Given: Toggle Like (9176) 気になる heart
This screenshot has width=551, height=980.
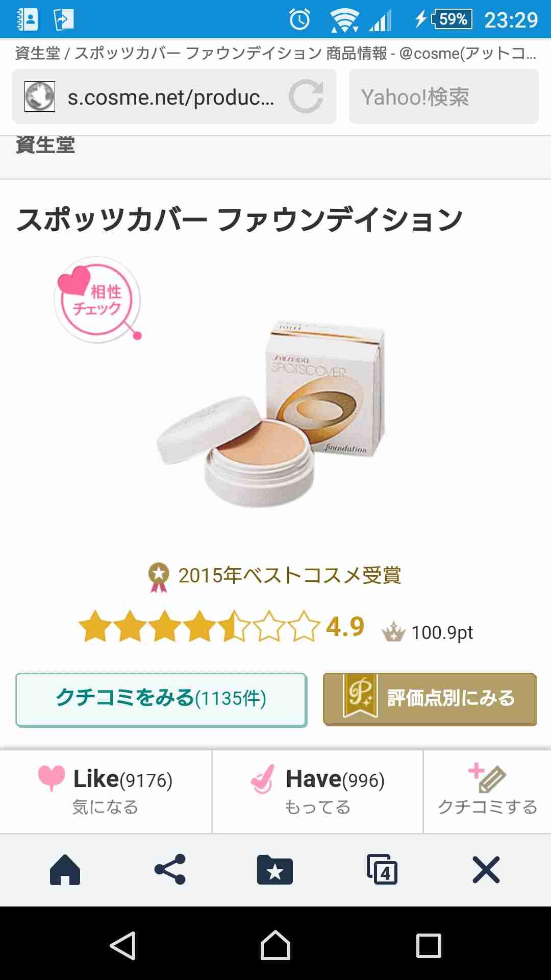Looking at the screenshot, I should 106,792.
